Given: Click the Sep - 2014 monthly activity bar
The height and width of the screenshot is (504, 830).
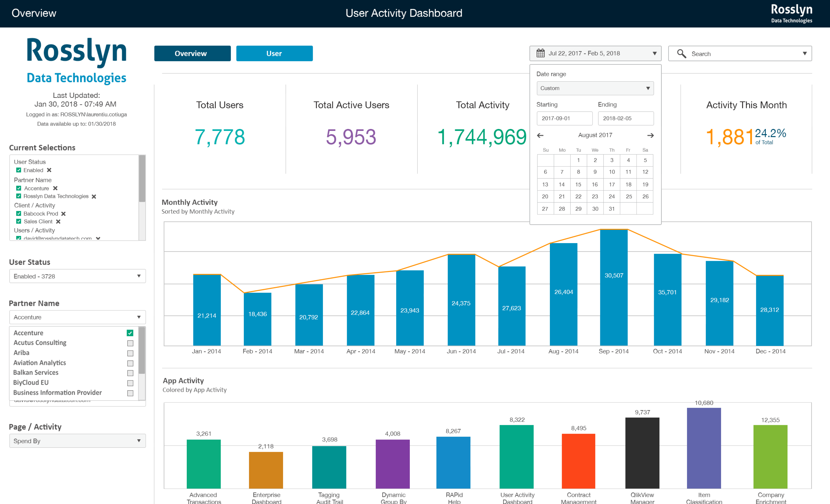Looking at the screenshot, I should (x=614, y=287).
